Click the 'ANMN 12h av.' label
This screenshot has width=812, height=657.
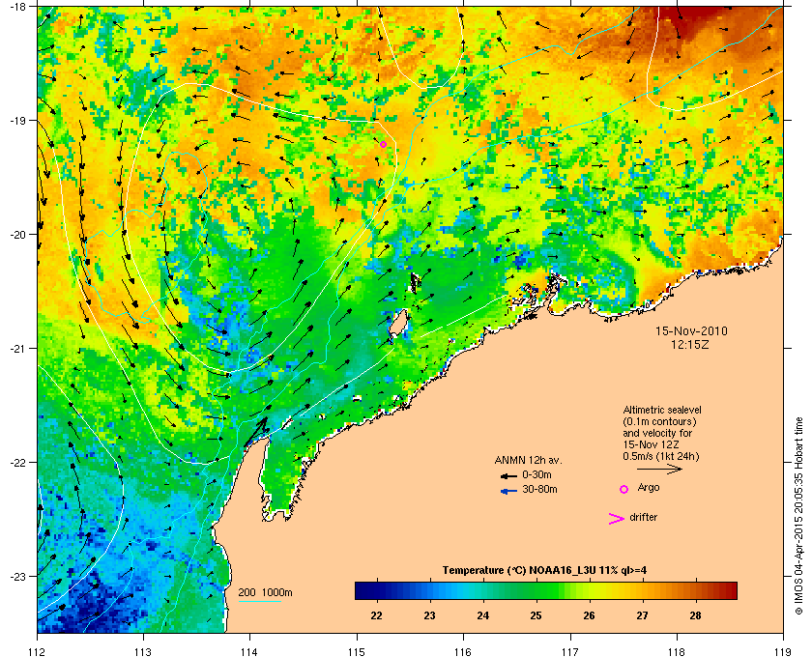click(x=528, y=460)
